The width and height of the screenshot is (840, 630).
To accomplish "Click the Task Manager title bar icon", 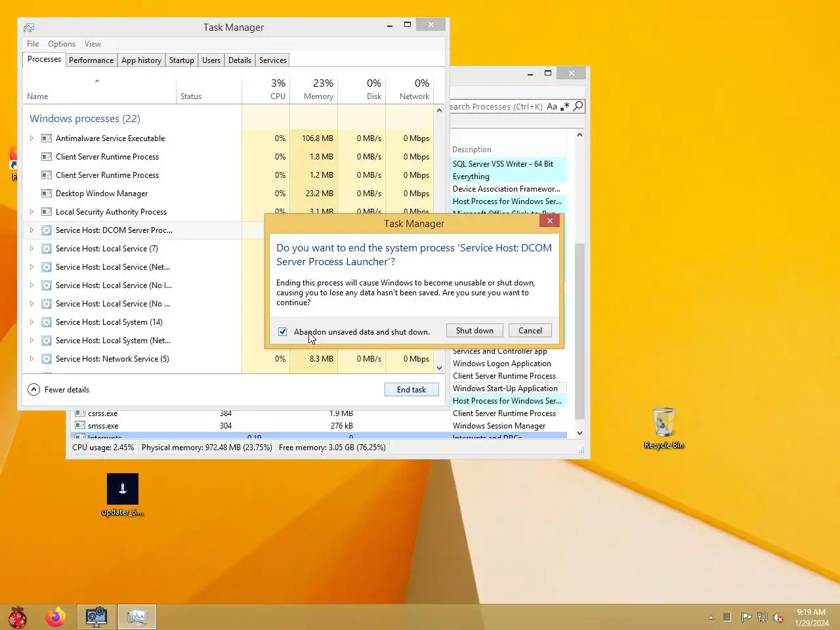I will pos(29,28).
